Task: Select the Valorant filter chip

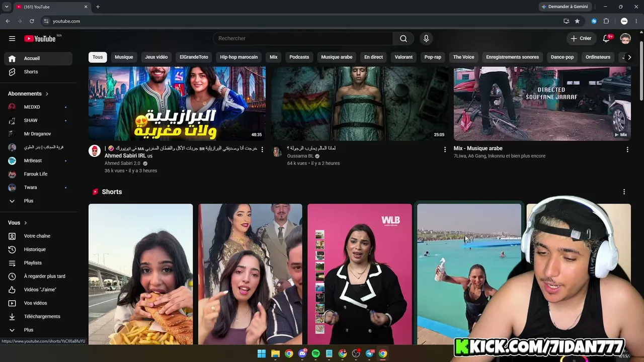Action: 404,57
